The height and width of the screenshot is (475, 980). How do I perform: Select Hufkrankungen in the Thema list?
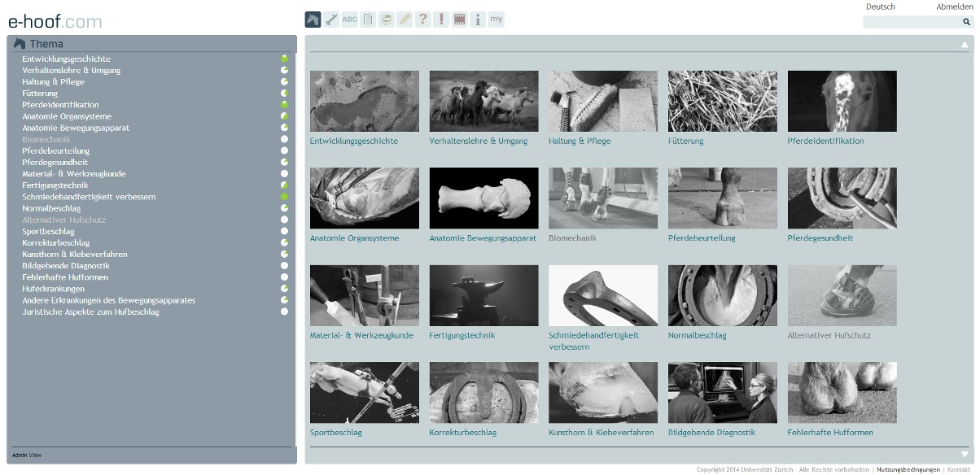(x=53, y=289)
